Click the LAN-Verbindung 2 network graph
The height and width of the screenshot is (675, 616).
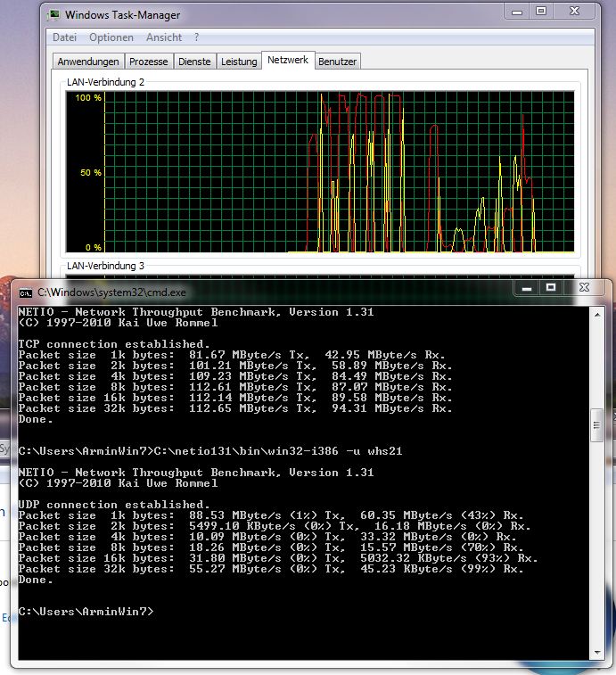coord(320,172)
